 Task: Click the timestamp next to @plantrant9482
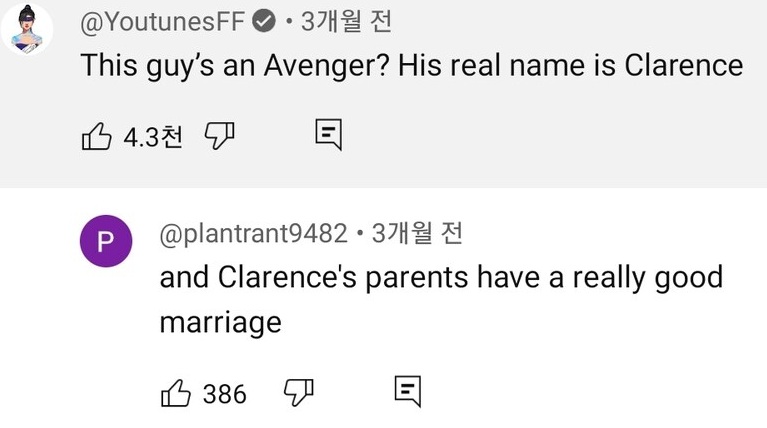point(416,234)
